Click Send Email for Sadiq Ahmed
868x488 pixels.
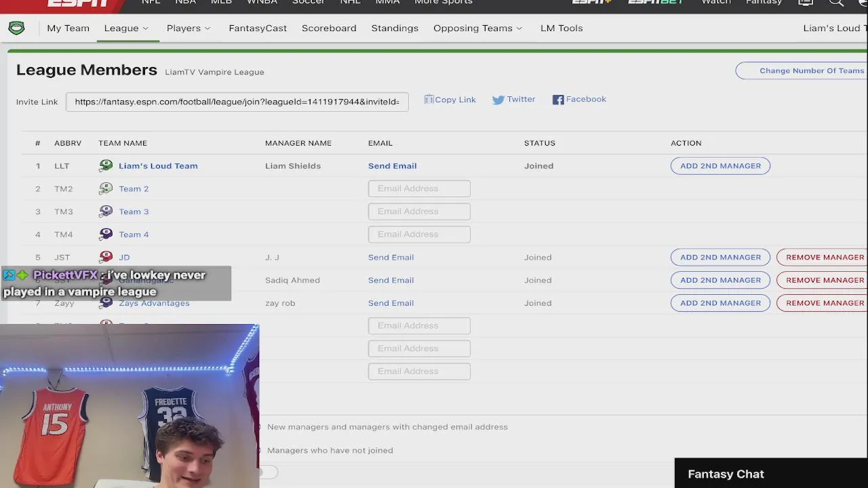391,280
